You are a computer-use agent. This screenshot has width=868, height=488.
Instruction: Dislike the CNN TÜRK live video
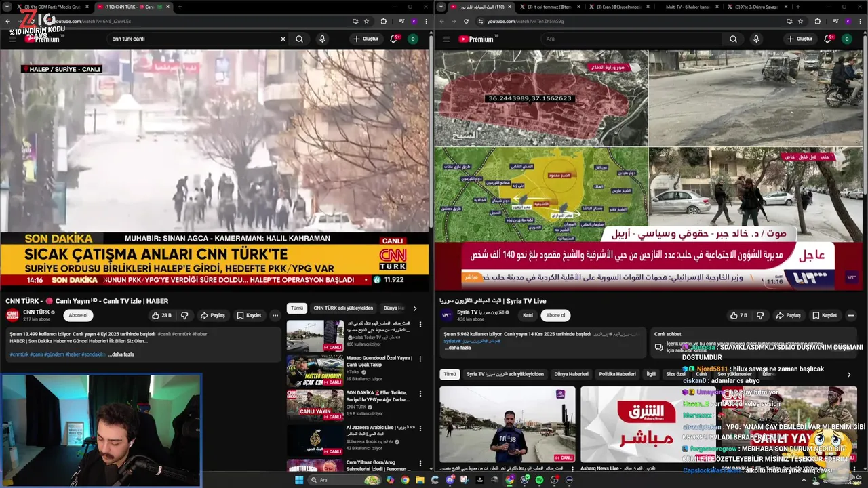pyautogui.click(x=184, y=315)
